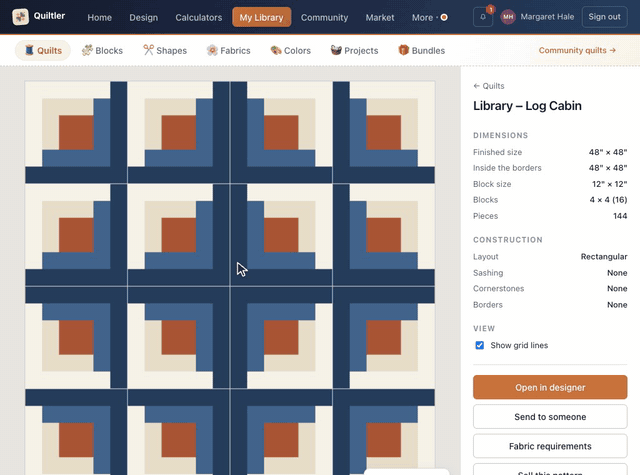Screen dimensions: 640x475
Task: Click the basket Projects icon
Action: tap(336, 50)
